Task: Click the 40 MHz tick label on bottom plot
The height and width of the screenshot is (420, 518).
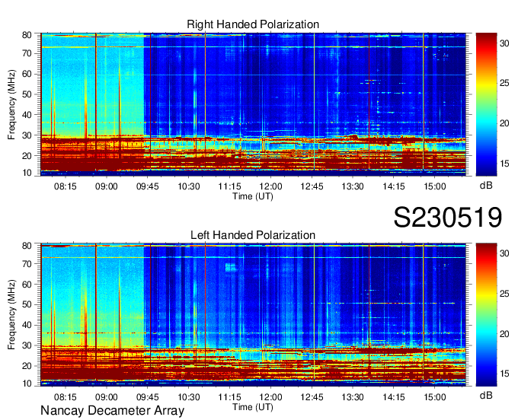Action: (27, 326)
